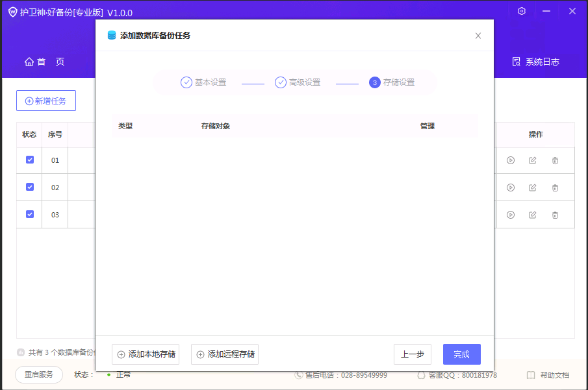Run the backup task in row 03
This screenshot has width=588, height=390.
click(x=511, y=215)
